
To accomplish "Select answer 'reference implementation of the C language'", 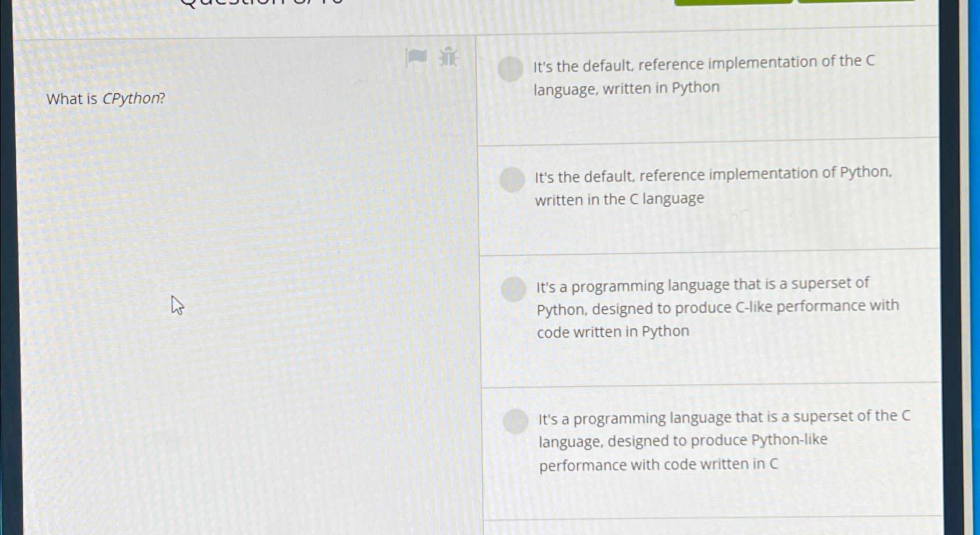I will tap(510, 69).
